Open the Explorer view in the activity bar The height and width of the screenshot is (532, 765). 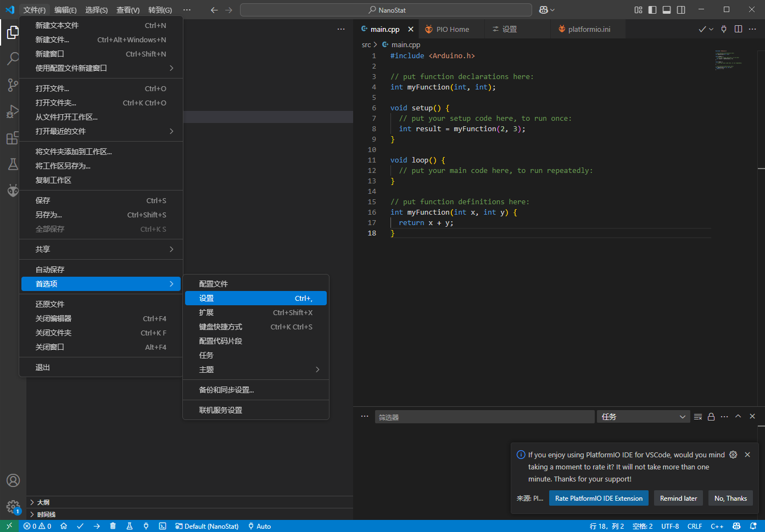tap(13, 33)
